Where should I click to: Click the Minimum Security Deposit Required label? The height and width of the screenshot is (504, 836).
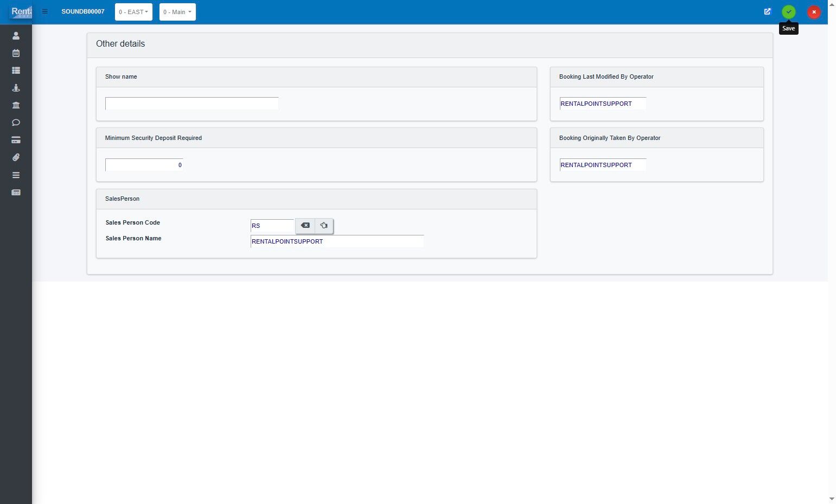pyautogui.click(x=154, y=138)
